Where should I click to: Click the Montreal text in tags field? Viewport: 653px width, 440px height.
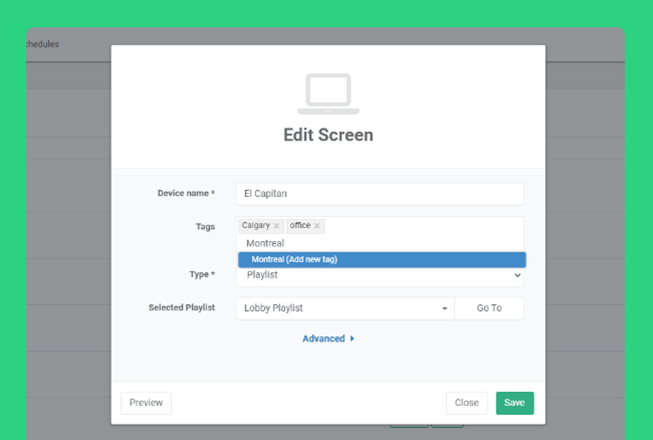tap(265, 243)
